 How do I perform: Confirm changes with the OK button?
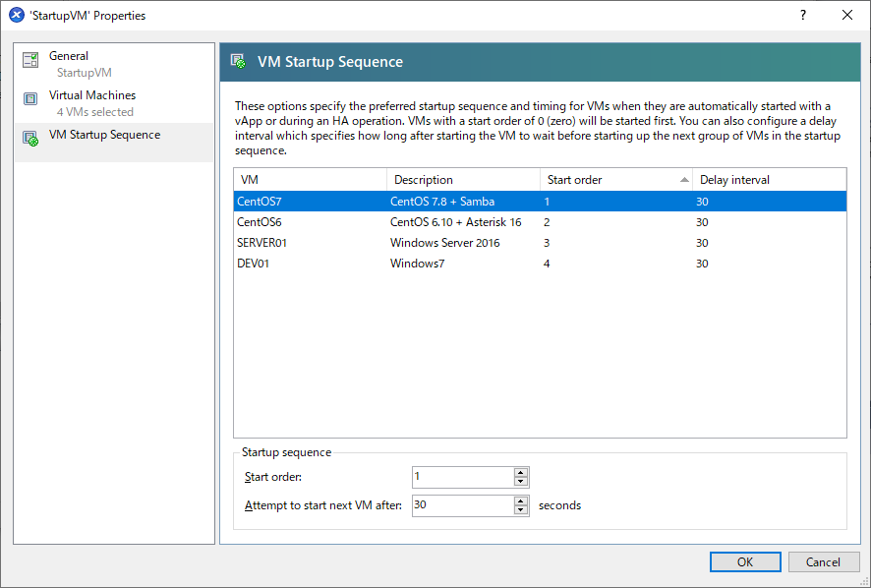(745, 561)
